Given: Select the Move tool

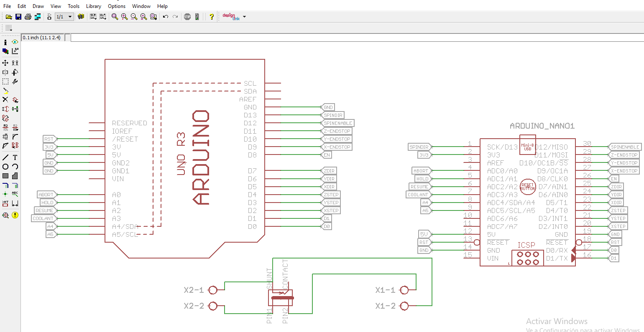Looking at the screenshot, I should pos(5,63).
